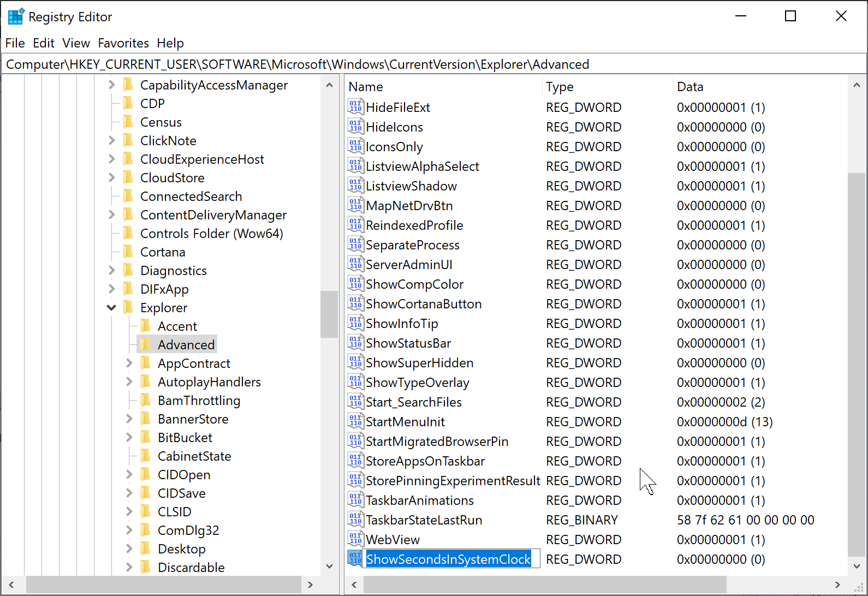868x596 pixels.
Task: Expand the AppContract subkey
Action: [129, 363]
